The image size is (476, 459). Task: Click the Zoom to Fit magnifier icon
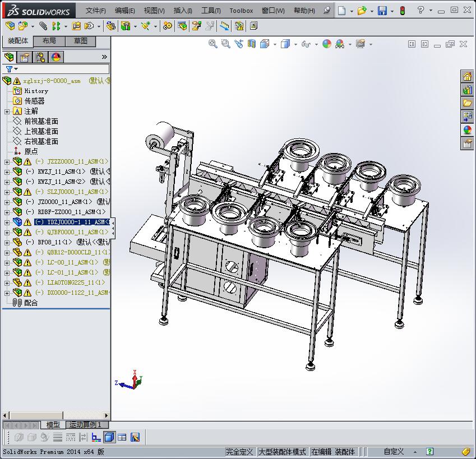pyautogui.click(x=213, y=44)
